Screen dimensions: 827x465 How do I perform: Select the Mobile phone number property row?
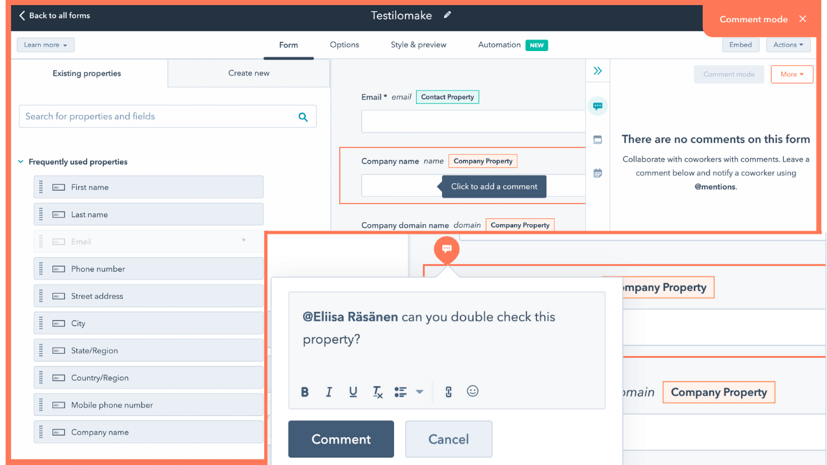[x=149, y=405]
